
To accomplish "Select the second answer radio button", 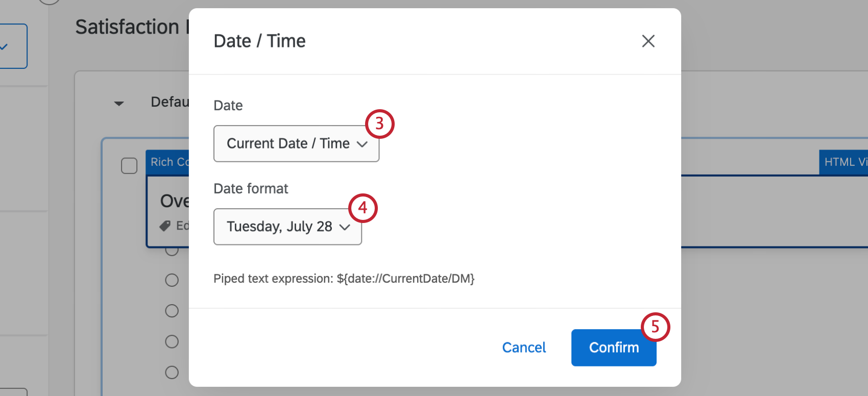I will [172, 280].
